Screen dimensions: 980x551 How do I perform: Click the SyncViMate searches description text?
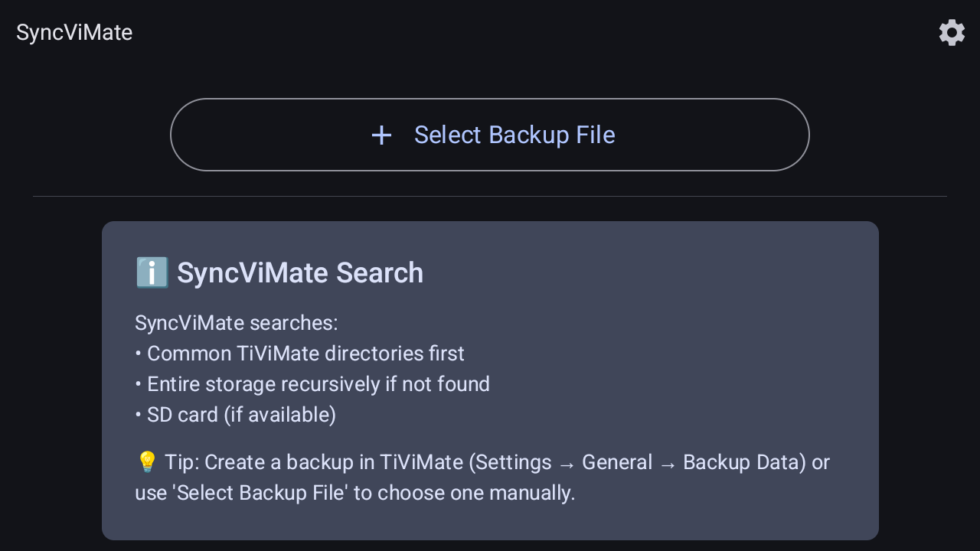pos(236,322)
